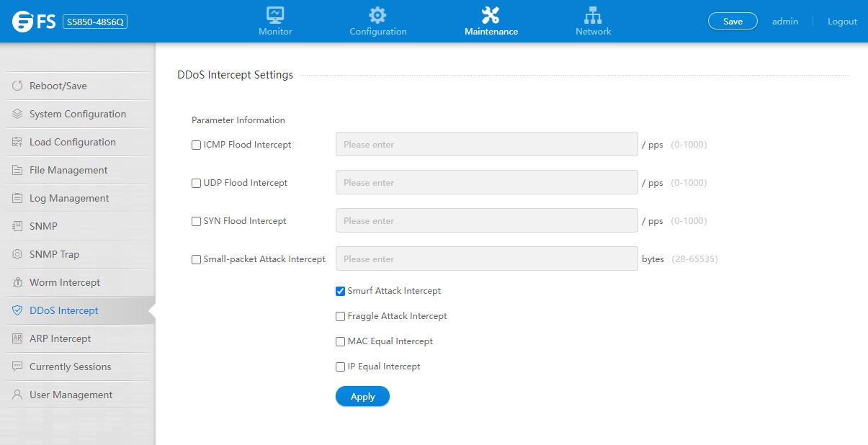Click the Save button in header
This screenshot has width=868, height=445.
[x=733, y=22]
